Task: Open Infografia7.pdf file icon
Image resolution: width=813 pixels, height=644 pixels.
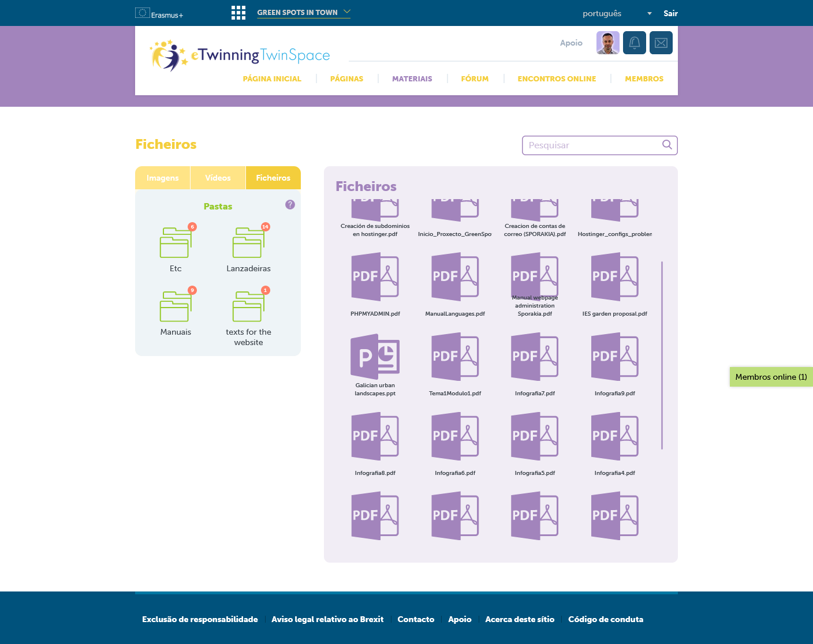Action: tap(535, 357)
